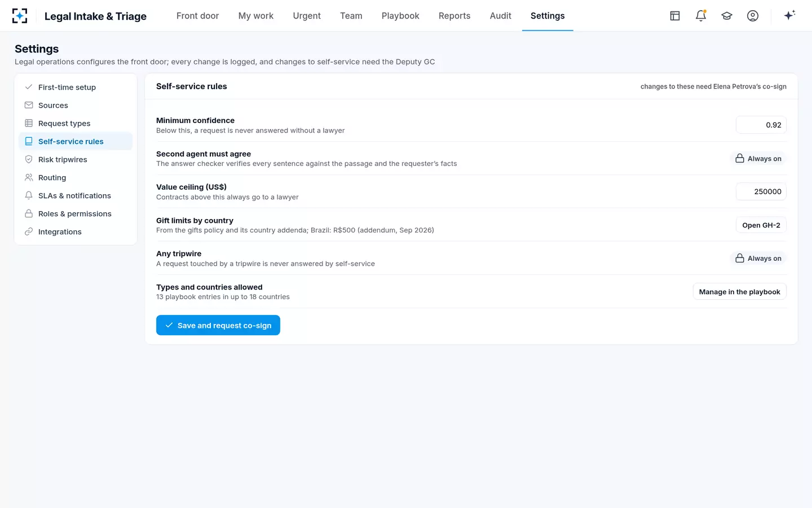Open the Team tab
The height and width of the screenshot is (508, 812).
point(351,16)
